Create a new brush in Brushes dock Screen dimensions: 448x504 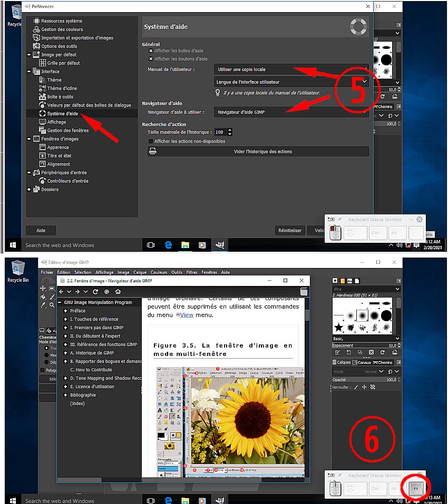[x=348, y=352]
